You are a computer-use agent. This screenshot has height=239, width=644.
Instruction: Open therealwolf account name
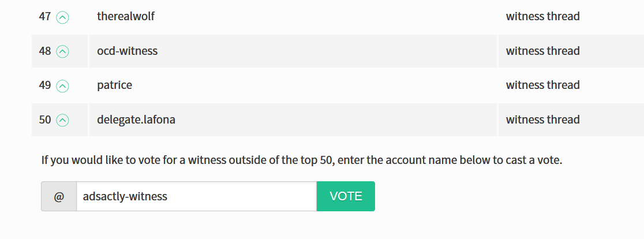pyautogui.click(x=126, y=16)
